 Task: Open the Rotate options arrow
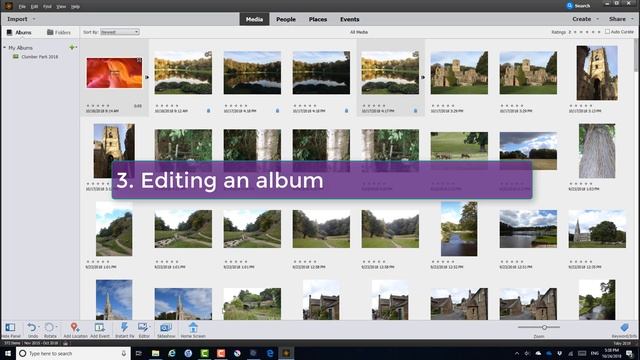pos(56,327)
